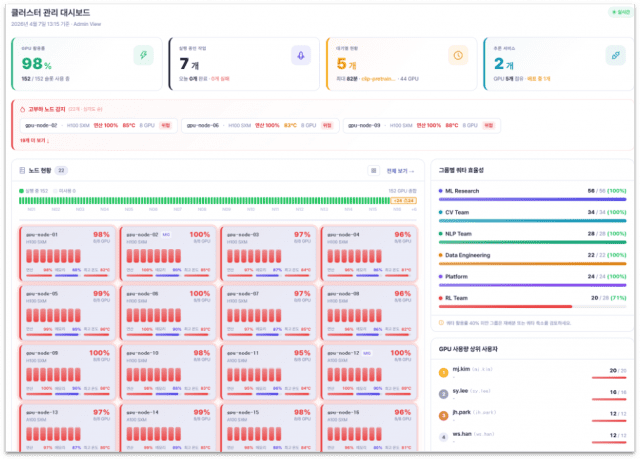The width and height of the screenshot is (640, 460).
Task: Open the gpu-node-10 card showing 98%
Action: coord(168,372)
